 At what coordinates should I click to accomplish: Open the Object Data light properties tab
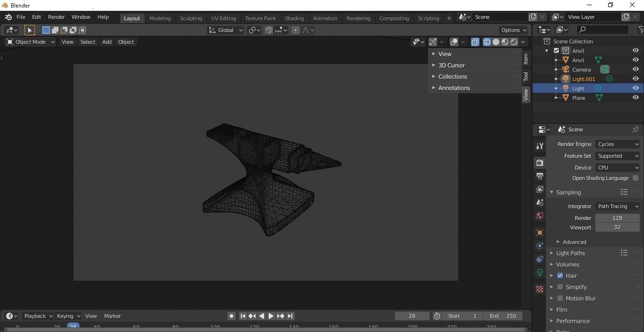tap(540, 272)
